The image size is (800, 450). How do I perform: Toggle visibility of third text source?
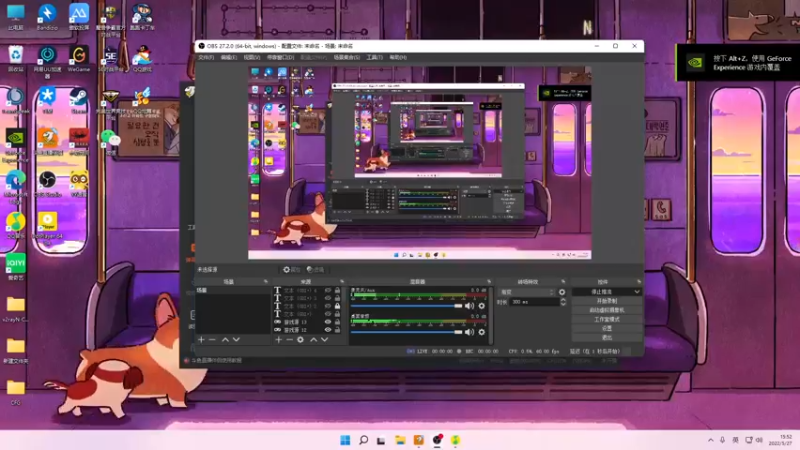coord(328,306)
